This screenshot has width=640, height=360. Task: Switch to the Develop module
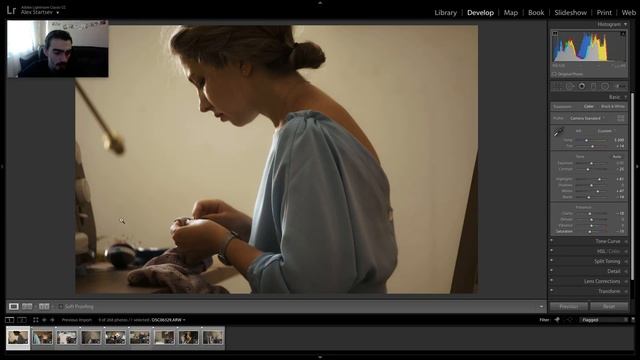[x=480, y=13]
